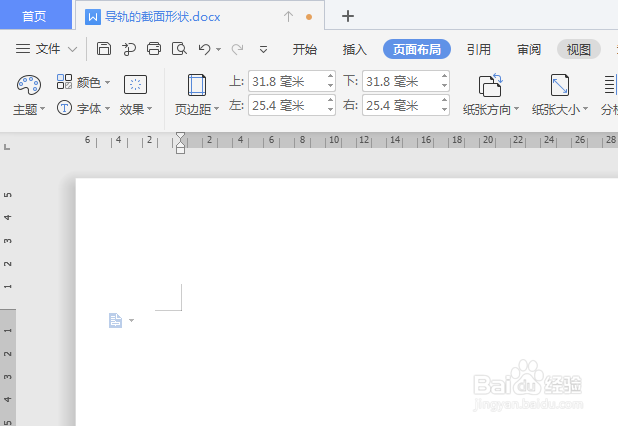
Task: Expand the 主题 dropdown label
Action: [x=29, y=109]
